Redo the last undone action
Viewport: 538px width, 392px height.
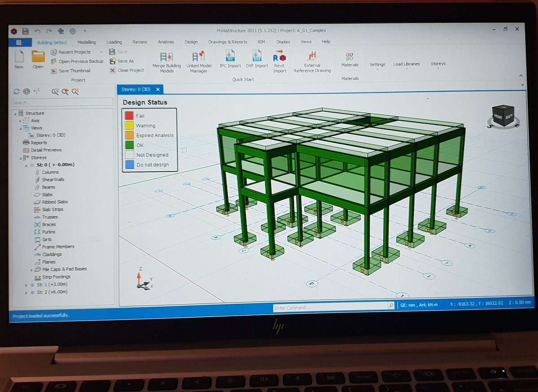(x=49, y=31)
